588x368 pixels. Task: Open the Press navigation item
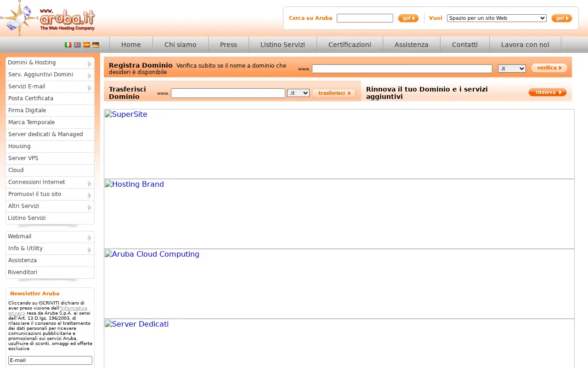tap(228, 45)
